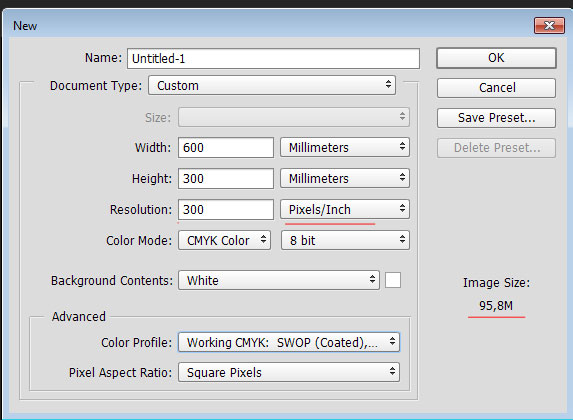Open the Background Contents dropdown
573x420 pixels.
click(279, 280)
